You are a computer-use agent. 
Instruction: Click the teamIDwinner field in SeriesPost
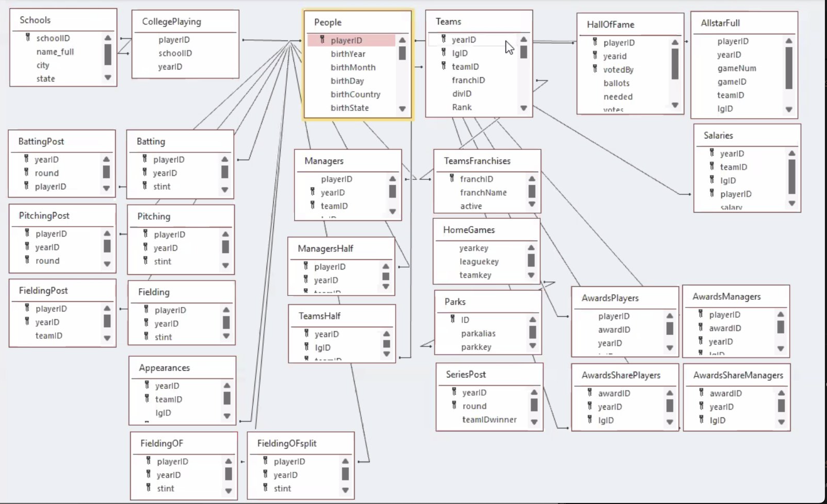click(489, 419)
